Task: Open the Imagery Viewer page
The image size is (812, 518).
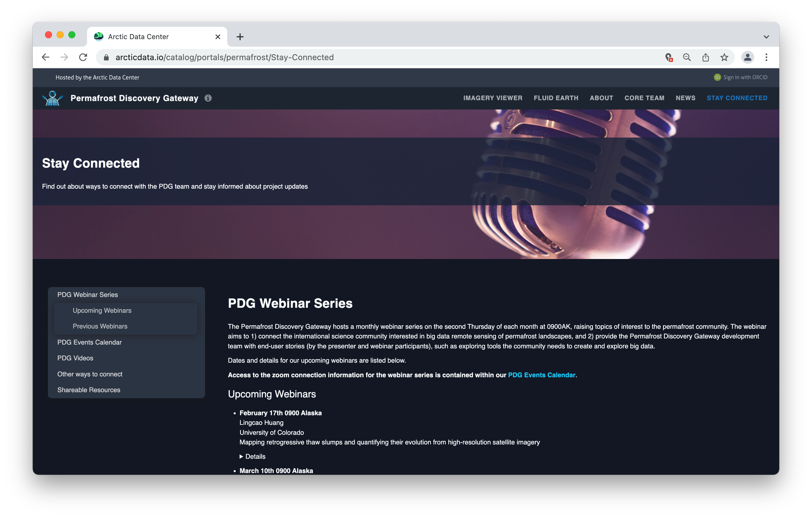Action: (x=492, y=98)
